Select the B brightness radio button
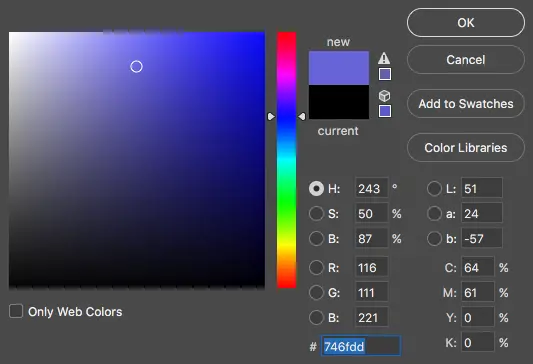The image size is (533, 364). pyautogui.click(x=316, y=239)
